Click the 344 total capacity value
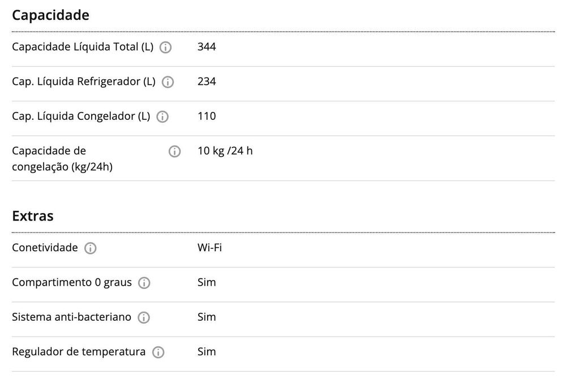 (207, 47)
